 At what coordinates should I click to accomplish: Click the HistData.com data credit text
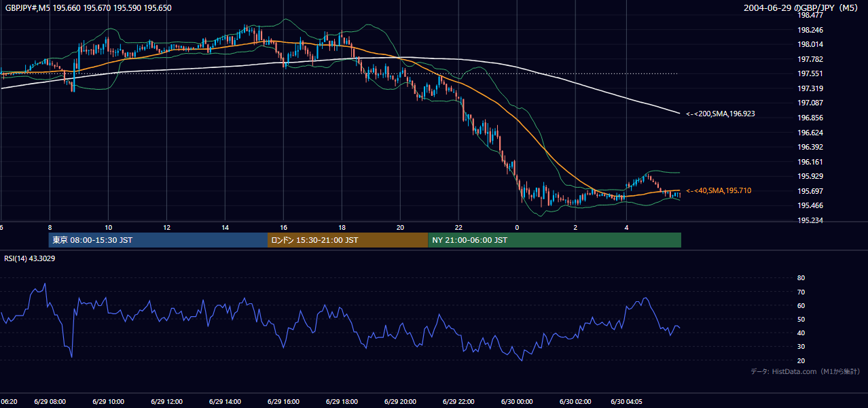[806, 371]
